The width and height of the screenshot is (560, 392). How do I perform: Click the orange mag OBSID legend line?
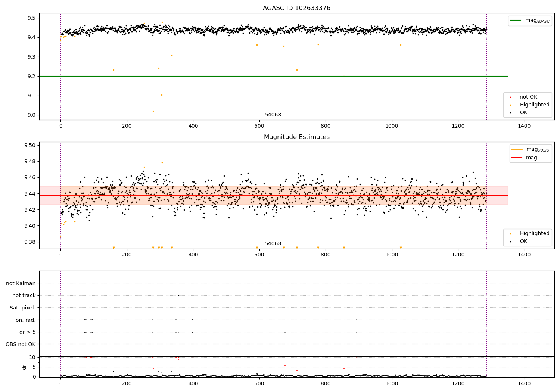[x=517, y=149]
